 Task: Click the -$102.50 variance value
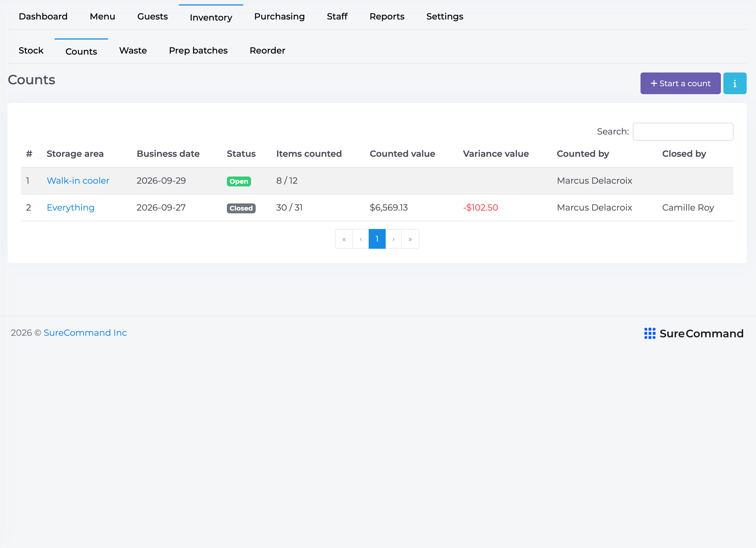pos(480,208)
